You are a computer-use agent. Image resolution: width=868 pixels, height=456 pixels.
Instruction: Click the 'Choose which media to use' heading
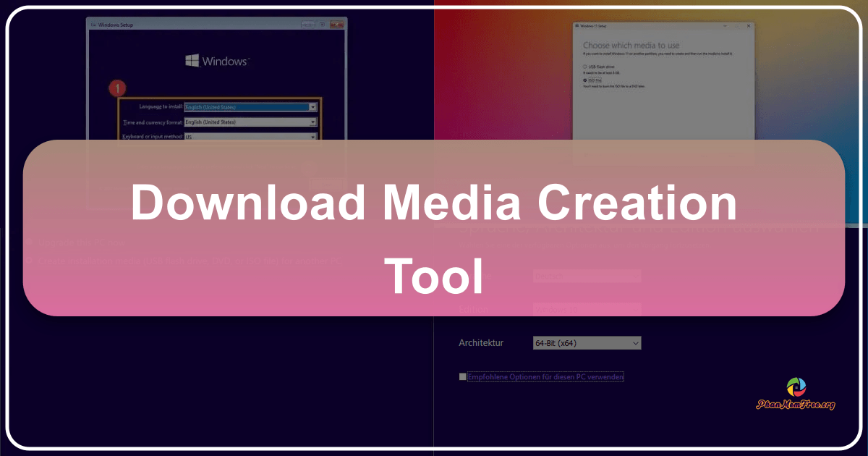pyautogui.click(x=631, y=45)
